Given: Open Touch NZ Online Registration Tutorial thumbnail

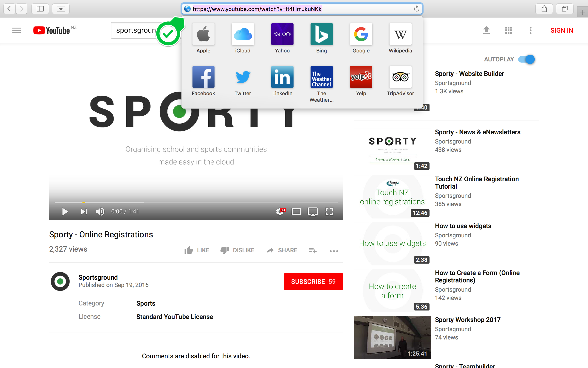Looking at the screenshot, I should click(392, 197).
